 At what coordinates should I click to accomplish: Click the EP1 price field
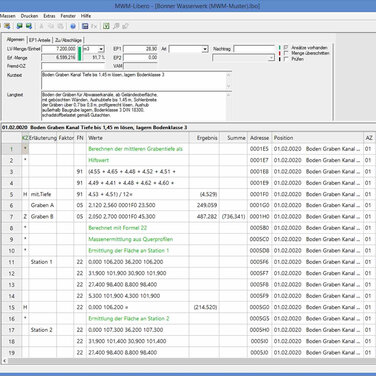coord(140,49)
